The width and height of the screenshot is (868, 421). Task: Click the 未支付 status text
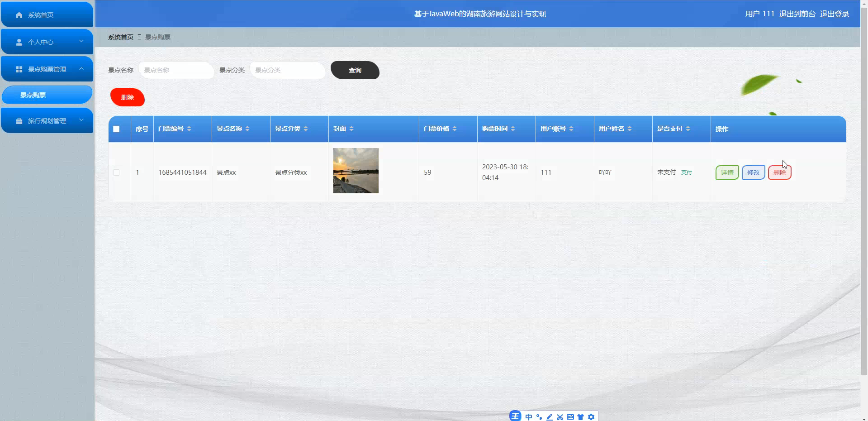666,172
